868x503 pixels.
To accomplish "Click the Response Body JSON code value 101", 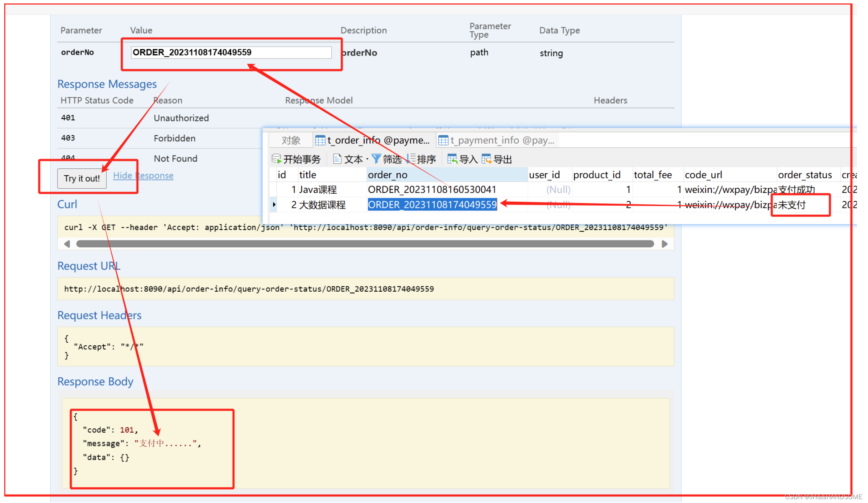I will (x=127, y=430).
